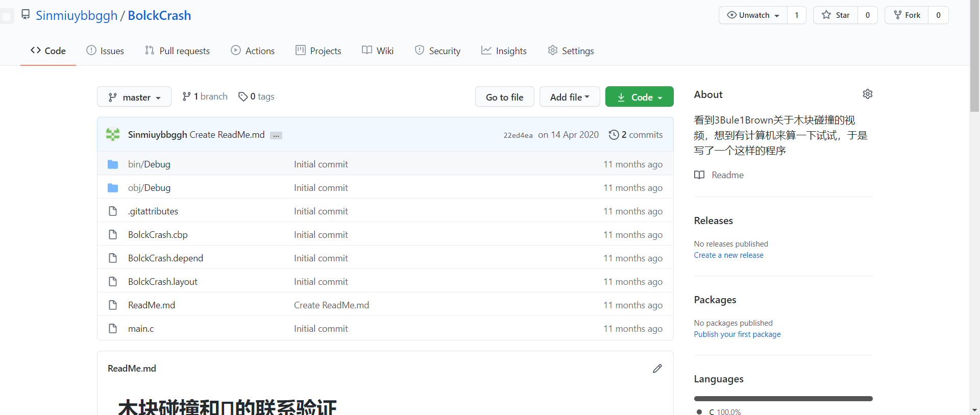Open the Security tab

pyautogui.click(x=437, y=51)
